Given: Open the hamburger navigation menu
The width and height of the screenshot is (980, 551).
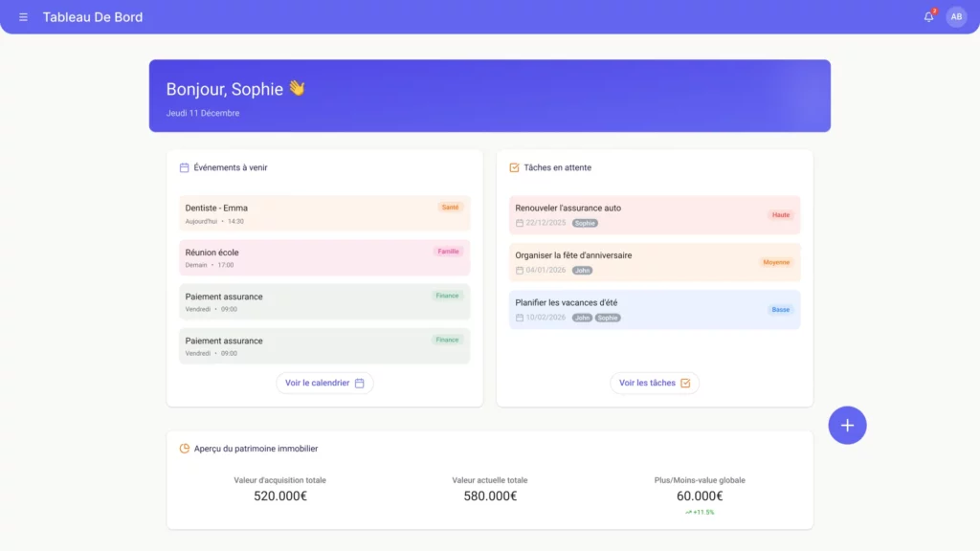Looking at the screenshot, I should (x=23, y=17).
